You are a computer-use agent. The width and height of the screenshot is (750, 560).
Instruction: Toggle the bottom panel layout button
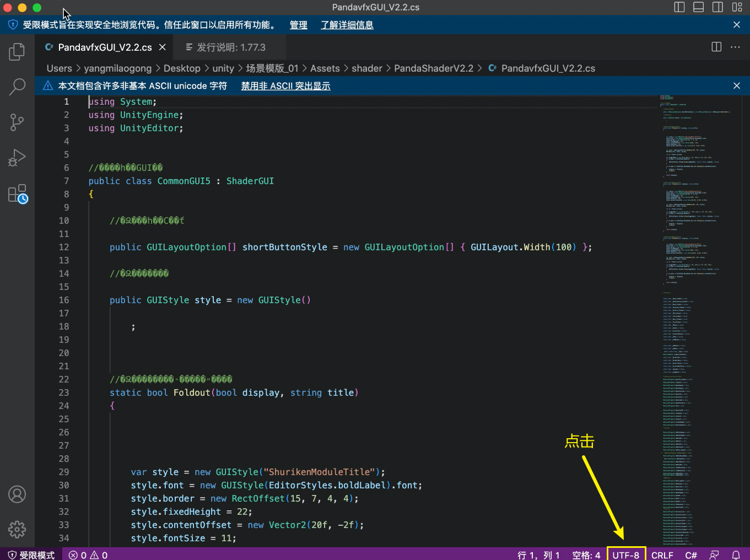(698, 7)
